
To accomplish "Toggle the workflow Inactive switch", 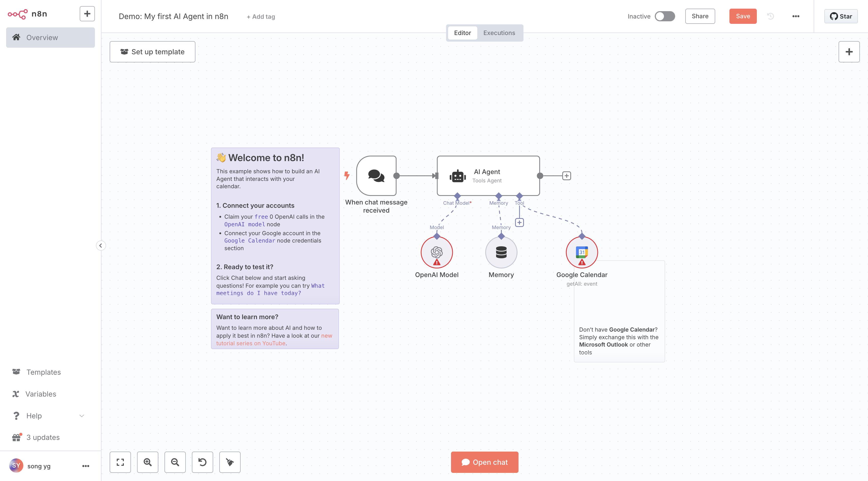I will click(x=664, y=16).
